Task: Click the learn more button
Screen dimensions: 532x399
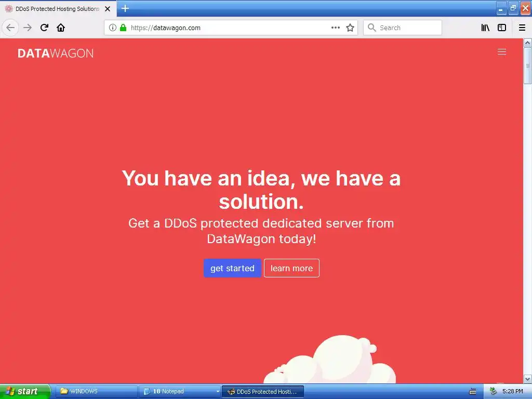Action: 291,268
